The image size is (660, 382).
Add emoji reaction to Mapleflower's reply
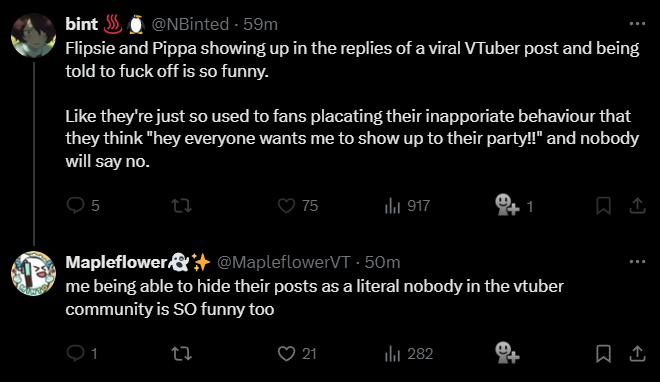(x=507, y=353)
